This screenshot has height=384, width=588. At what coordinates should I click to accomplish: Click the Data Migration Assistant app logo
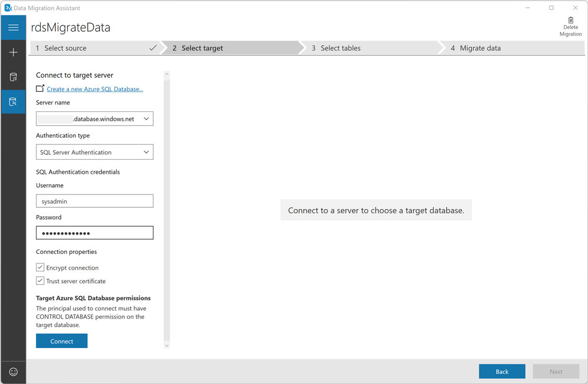[x=8, y=8]
